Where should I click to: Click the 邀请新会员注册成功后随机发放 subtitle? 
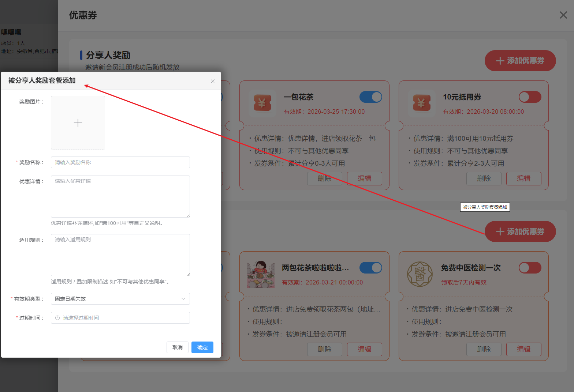132,67
